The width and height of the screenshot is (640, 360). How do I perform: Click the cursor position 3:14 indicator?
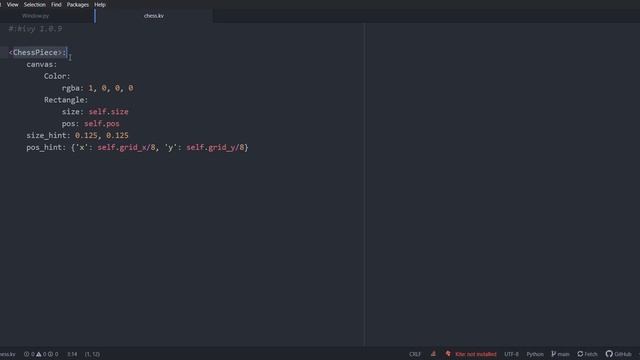coord(72,354)
